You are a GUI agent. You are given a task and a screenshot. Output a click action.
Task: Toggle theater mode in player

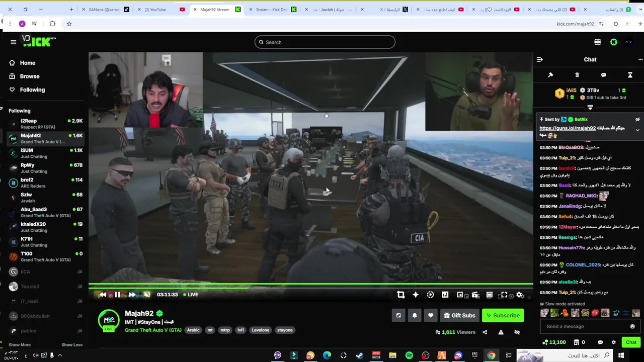click(x=490, y=295)
